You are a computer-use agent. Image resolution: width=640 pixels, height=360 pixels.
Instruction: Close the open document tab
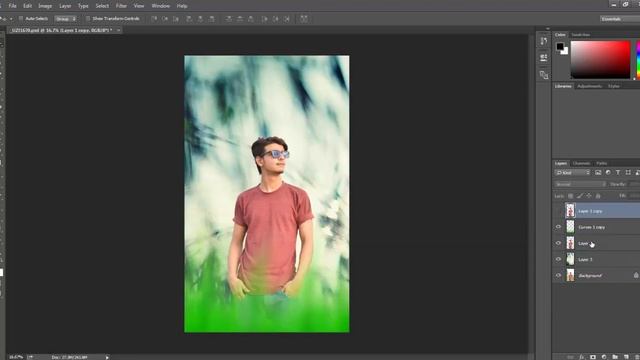tap(118, 30)
